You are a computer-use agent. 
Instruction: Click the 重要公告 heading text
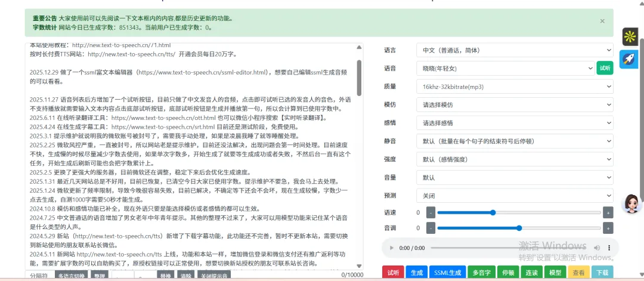coord(45,18)
